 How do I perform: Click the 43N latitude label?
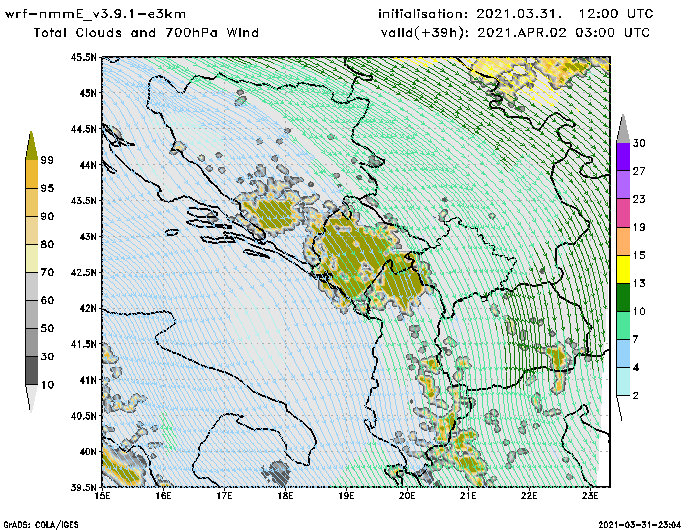coord(88,236)
